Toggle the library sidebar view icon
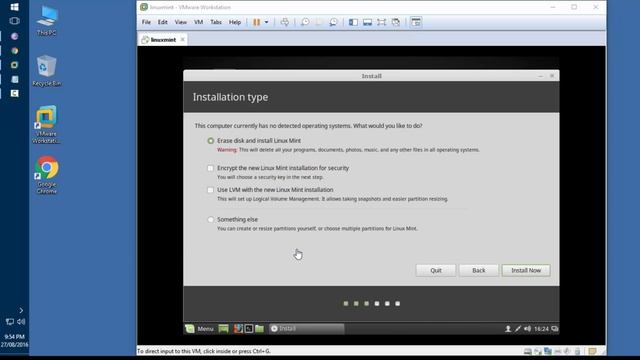Image resolution: width=640 pixels, height=360 pixels. [353, 22]
